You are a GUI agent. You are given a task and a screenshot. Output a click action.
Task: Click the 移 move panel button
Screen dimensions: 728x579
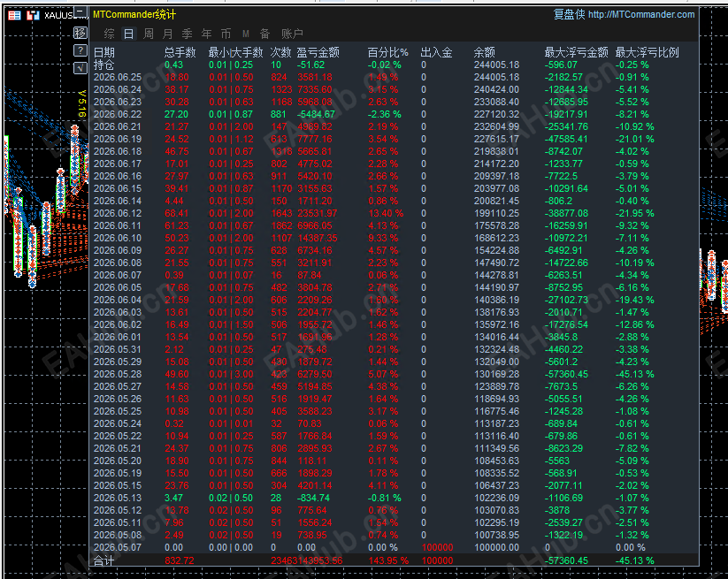tap(80, 33)
